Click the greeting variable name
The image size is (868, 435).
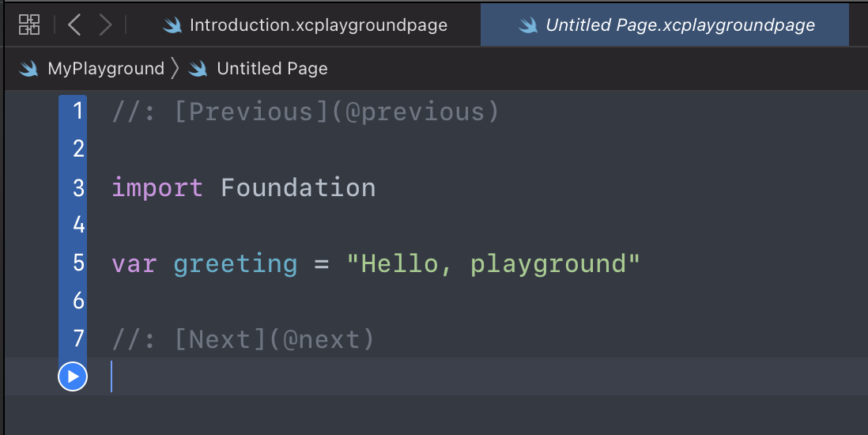click(236, 264)
